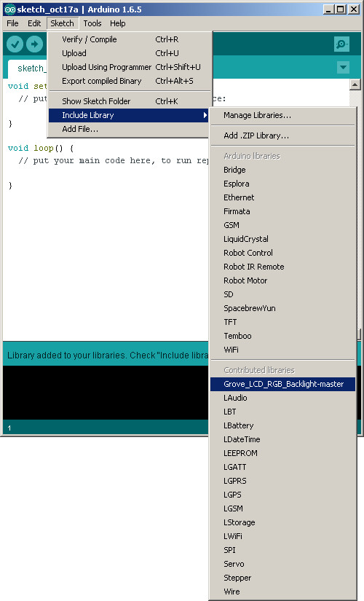364x601 pixels.
Task: Minimize the Arduino window
Action: [x=328, y=9]
